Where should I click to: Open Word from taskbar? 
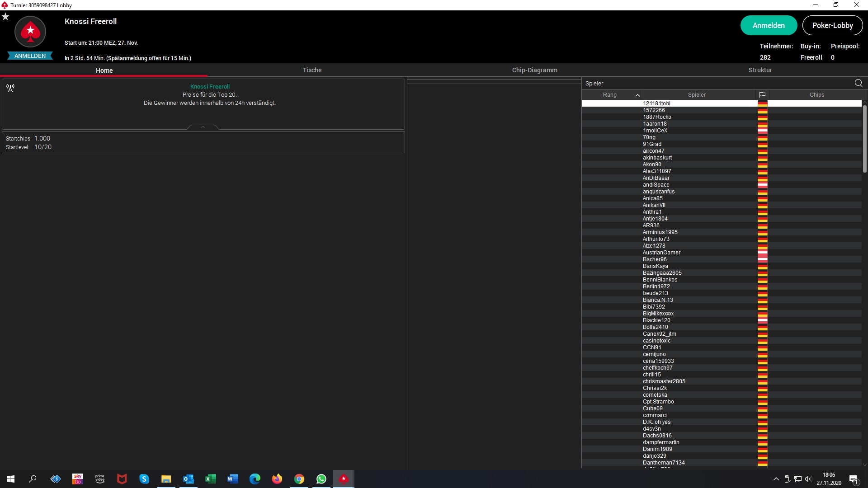click(233, 479)
